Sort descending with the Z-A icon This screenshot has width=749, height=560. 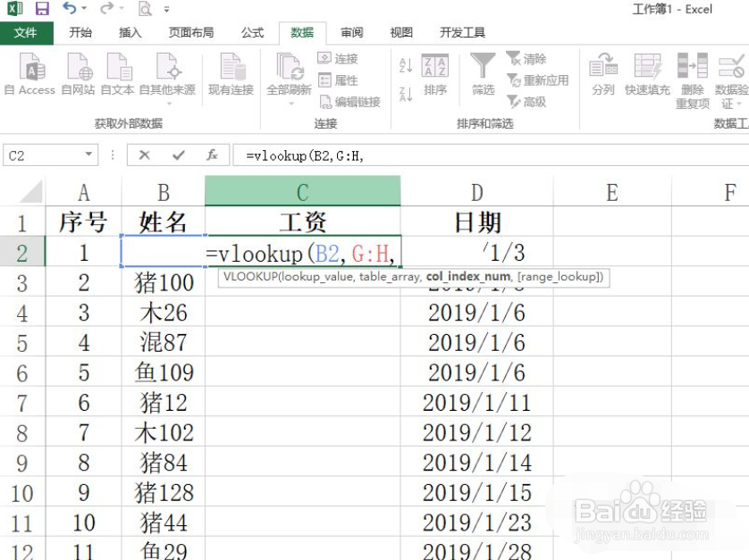tap(406, 94)
